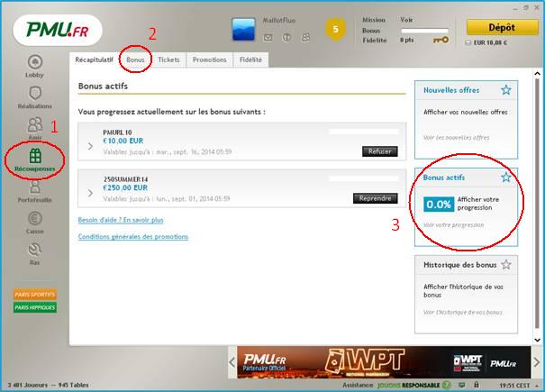
Task: Click the Bonus actifs star icon
Action: pyautogui.click(x=506, y=178)
